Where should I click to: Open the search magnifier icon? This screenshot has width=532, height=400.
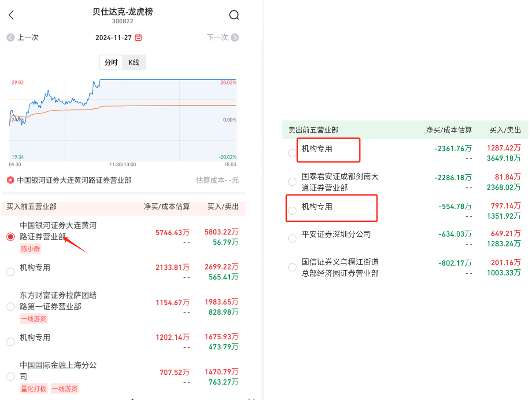(x=234, y=15)
